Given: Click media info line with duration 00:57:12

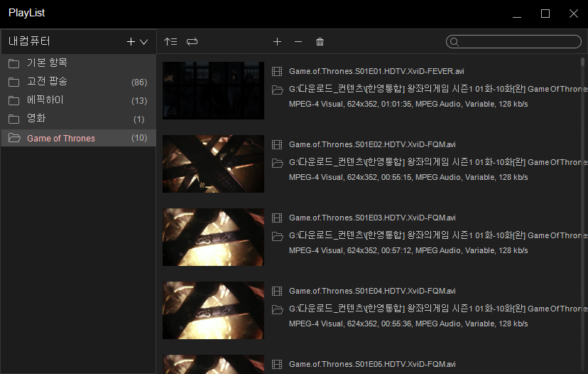Looking at the screenshot, I should pyautogui.click(x=408, y=250).
